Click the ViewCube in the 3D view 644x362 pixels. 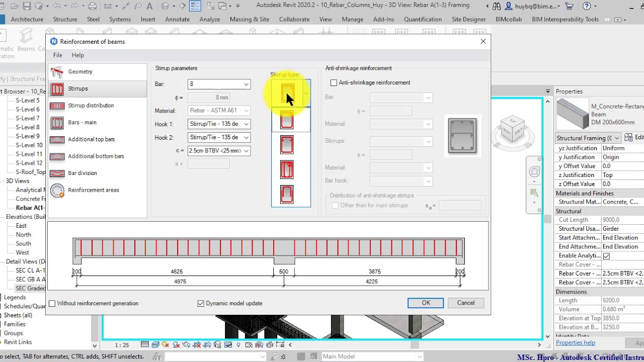pyautogui.click(x=513, y=130)
